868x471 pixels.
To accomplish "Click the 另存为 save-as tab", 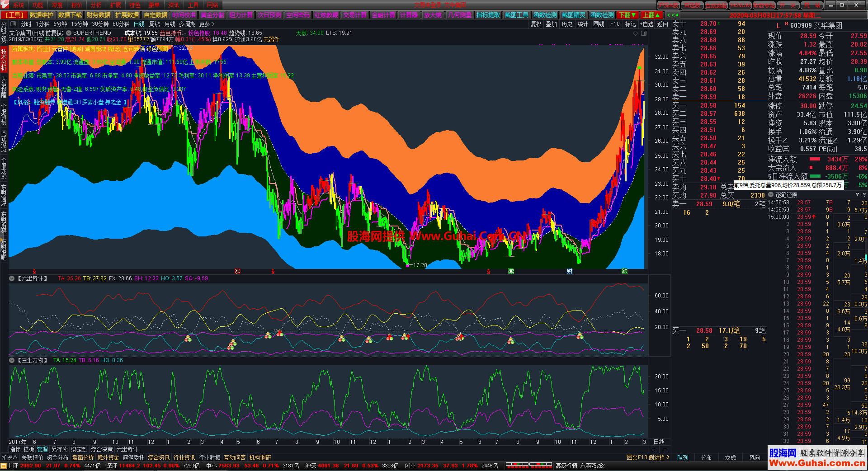I will [x=59, y=449].
